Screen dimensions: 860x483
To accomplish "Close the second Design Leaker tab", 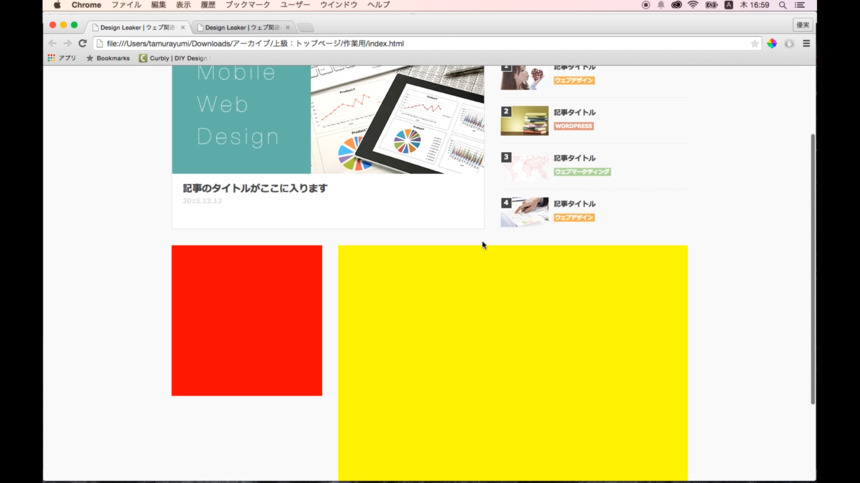I will coord(287,27).
